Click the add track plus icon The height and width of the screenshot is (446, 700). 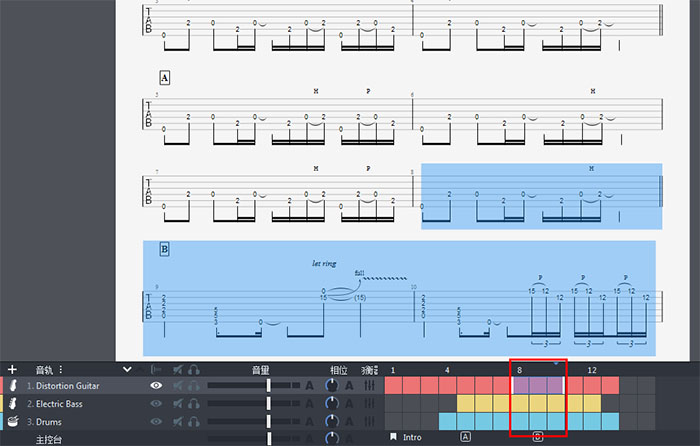[x=12, y=369]
